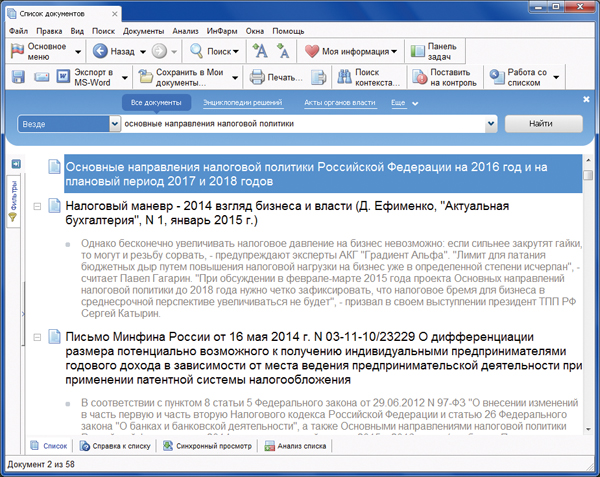The width and height of the screenshot is (600, 477).
Task: Switch to Справка к списку tab
Action: click(114, 446)
